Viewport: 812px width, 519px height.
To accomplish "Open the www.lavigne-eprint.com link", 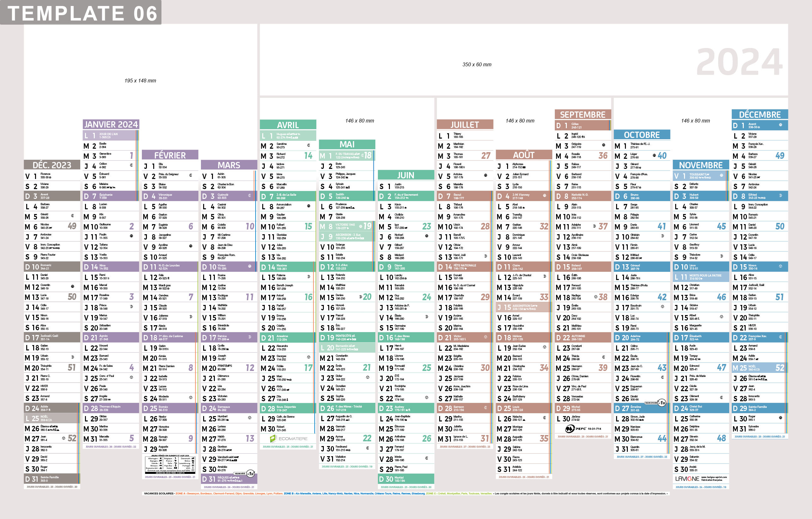I will [714, 477].
